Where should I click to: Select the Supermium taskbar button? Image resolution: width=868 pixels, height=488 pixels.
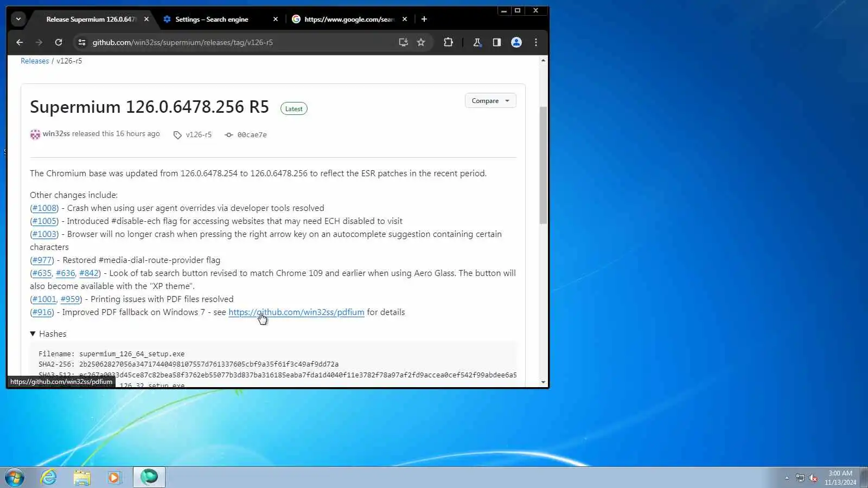point(149,477)
